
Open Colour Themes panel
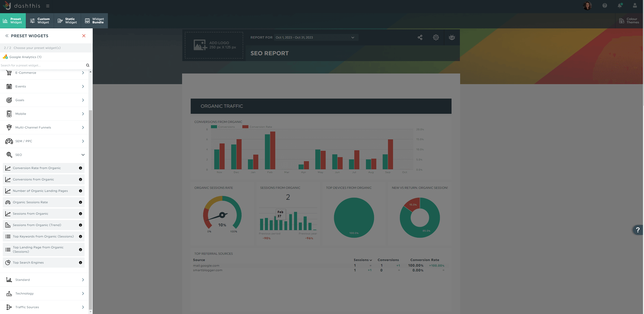[629, 21]
